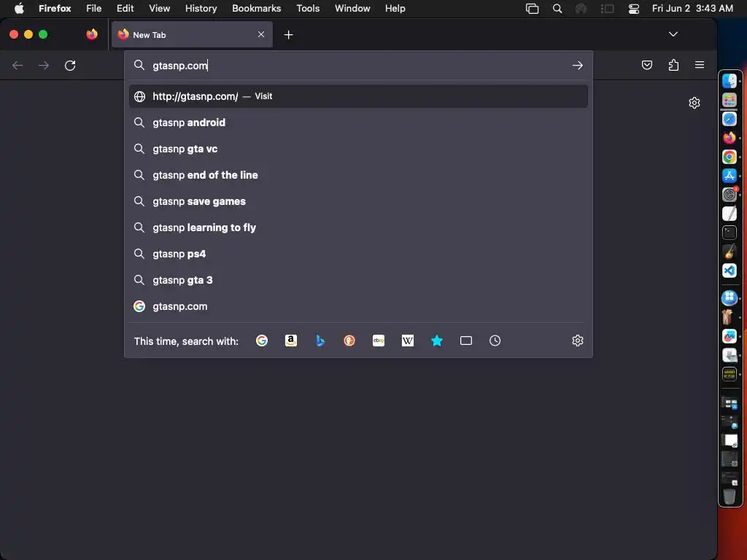Close the New Tab tab

(x=261, y=34)
